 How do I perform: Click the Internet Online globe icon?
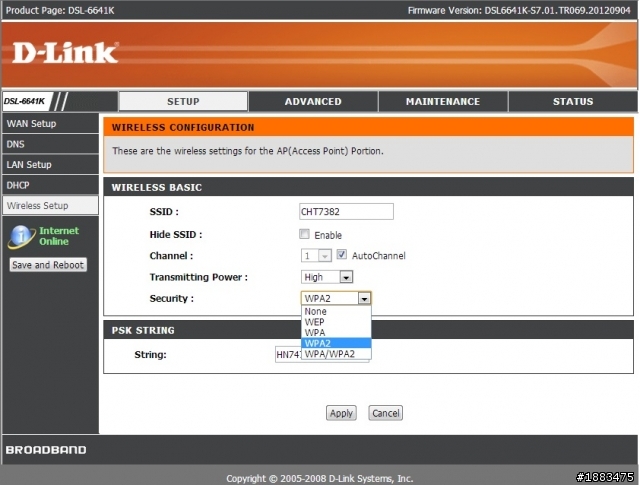[x=21, y=236]
